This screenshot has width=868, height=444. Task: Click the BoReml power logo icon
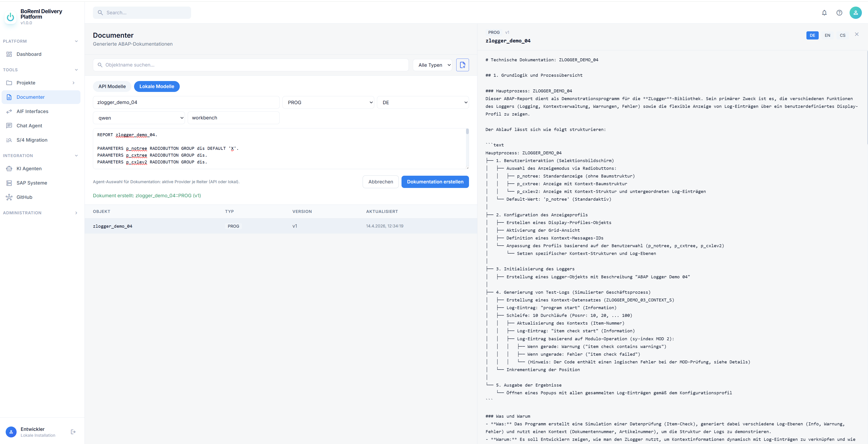pyautogui.click(x=10, y=17)
